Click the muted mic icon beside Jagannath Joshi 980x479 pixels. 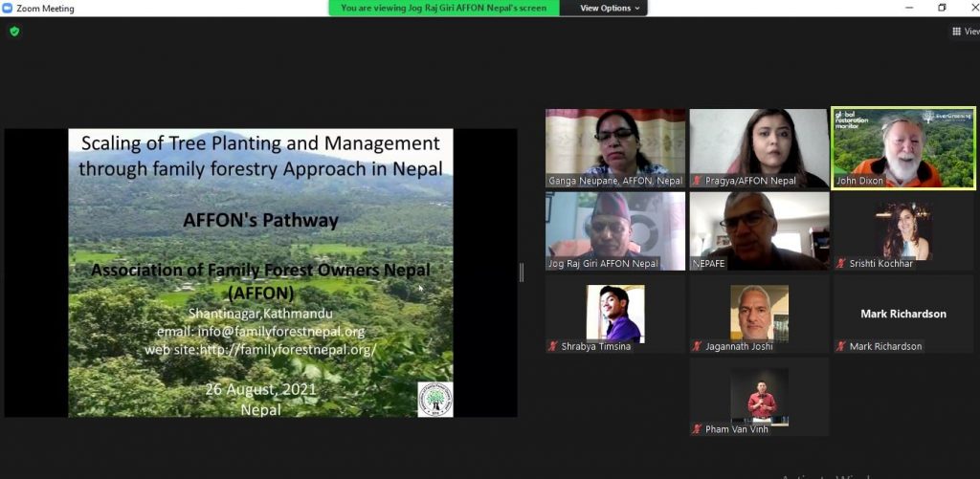[x=697, y=346]
